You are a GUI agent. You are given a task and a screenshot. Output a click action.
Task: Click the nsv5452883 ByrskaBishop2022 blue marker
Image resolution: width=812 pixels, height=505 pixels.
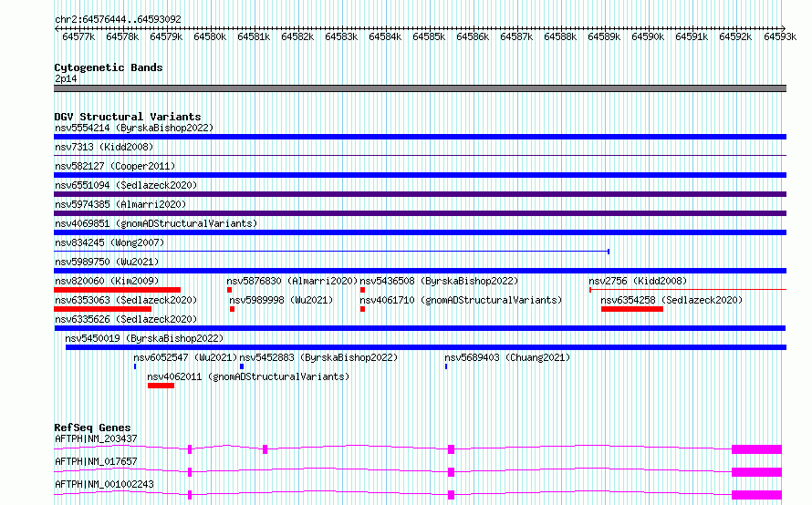coord(242,366)
